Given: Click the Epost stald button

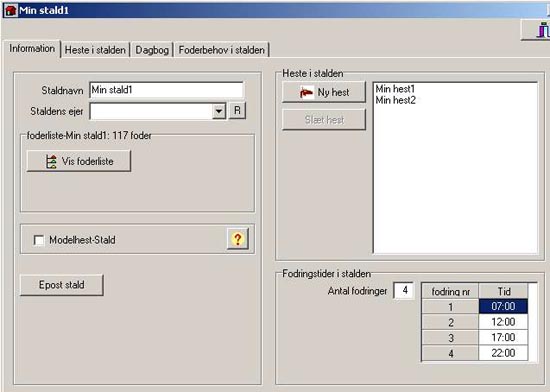Looking at the screenshot, I should pyautogui.click(x=62, y=285).
